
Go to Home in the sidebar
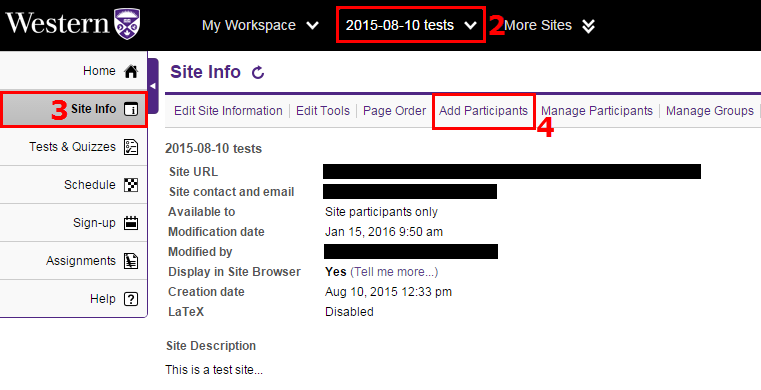tap(99, 71)
